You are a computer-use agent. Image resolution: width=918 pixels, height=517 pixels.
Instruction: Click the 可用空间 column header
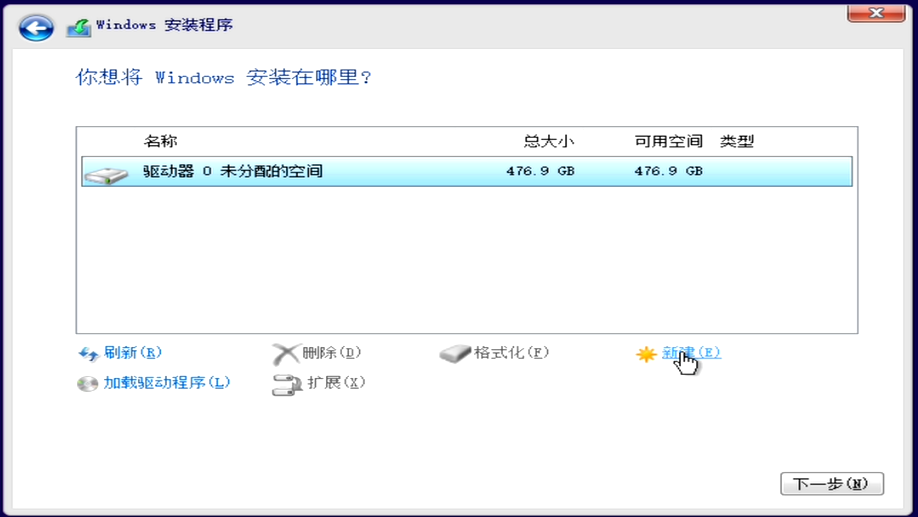coord(669,141)
